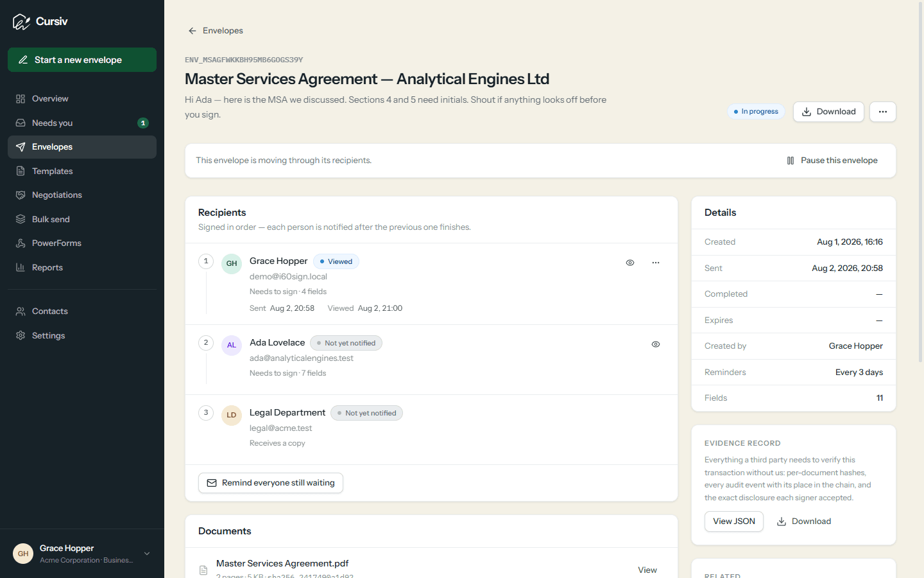
Task: Open Grace Hopper's recipient options menu
Action: click(x=656, y=263)
